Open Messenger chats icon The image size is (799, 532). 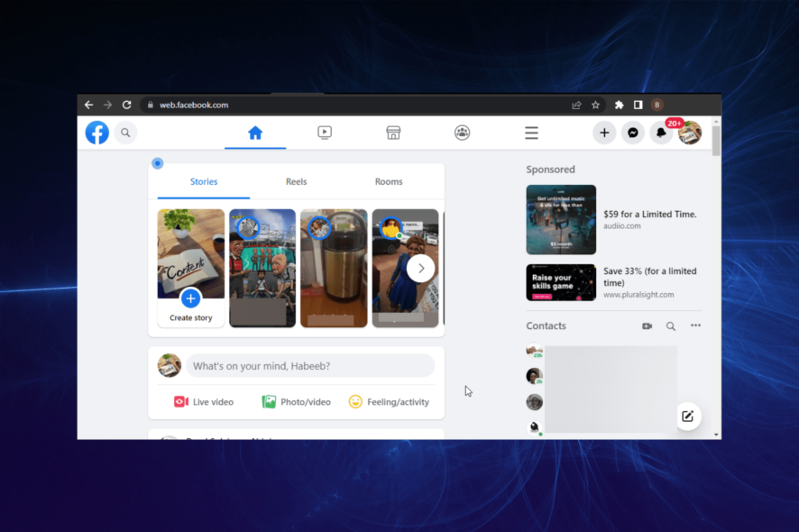[633, 133]
